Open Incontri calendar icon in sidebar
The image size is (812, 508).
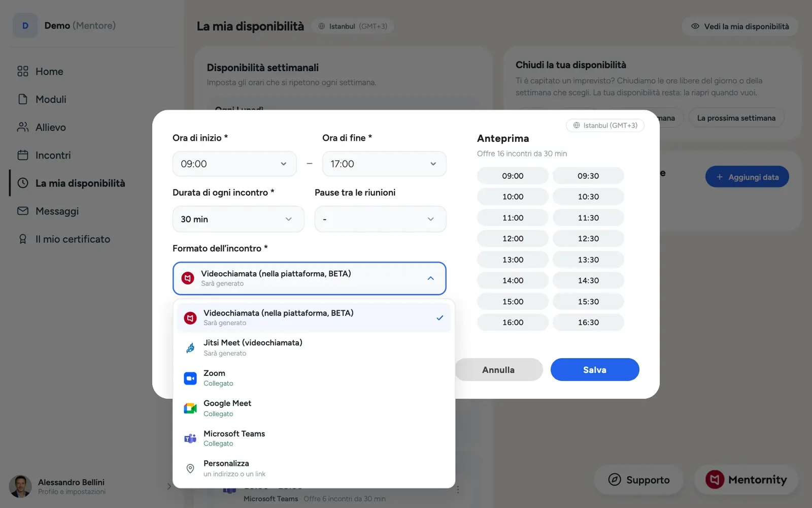point(23,155)
